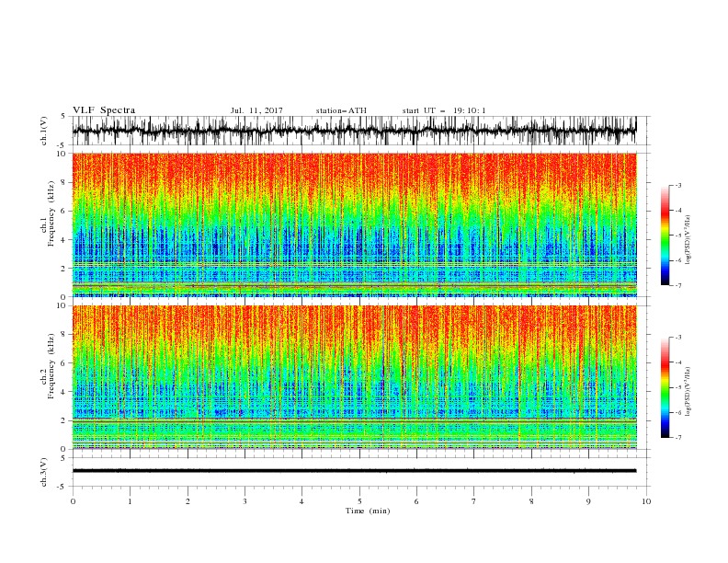Click the date "Jul. 11, 2017"

tap(256, 110)
